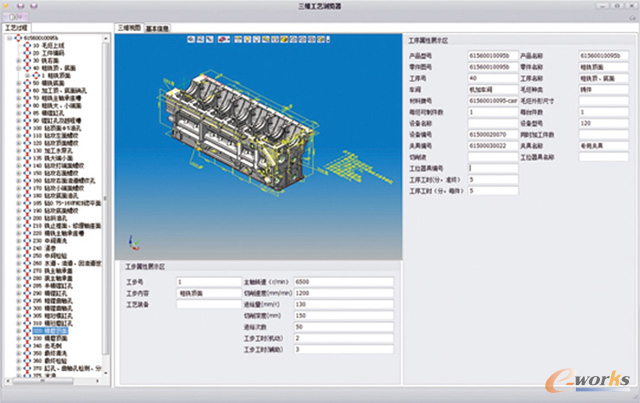Click the XYZ axis triad in the viewport
This screenshot has height=403, width=640.
(138, 243)
